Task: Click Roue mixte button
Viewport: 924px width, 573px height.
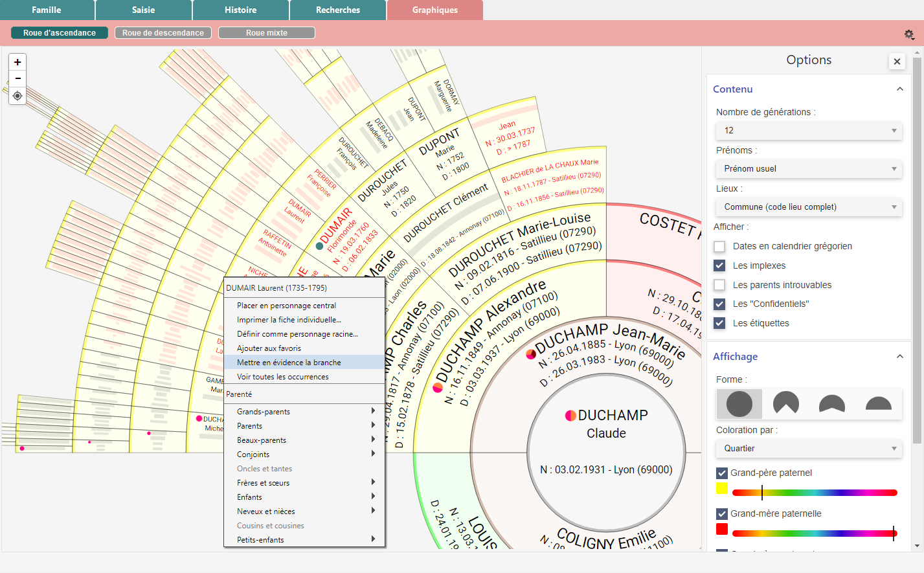Action: tap(267, 33)
